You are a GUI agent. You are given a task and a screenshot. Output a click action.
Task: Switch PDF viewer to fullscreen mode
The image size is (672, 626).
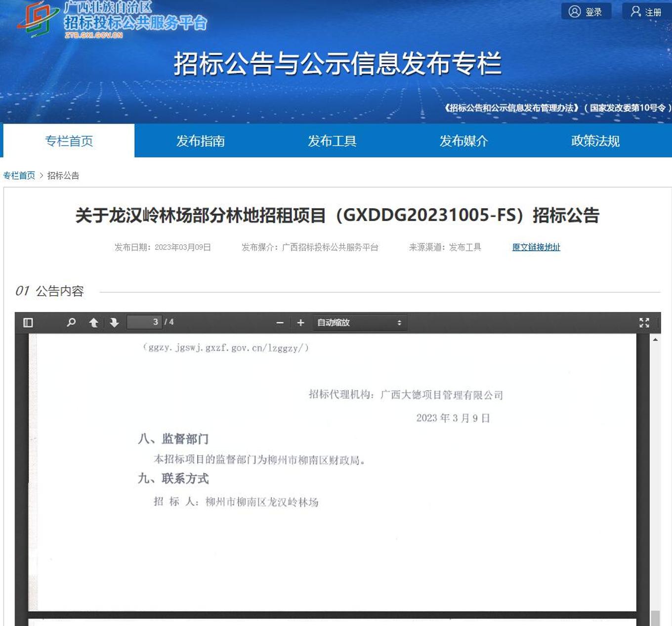tap(644, 323)
